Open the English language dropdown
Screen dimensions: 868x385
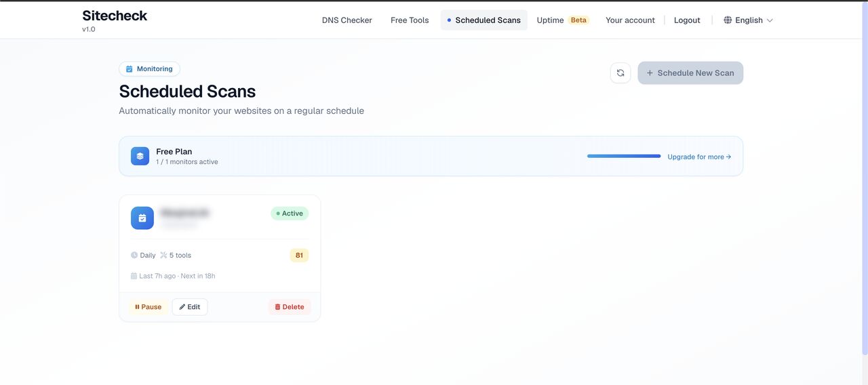[x=749, y=20]
